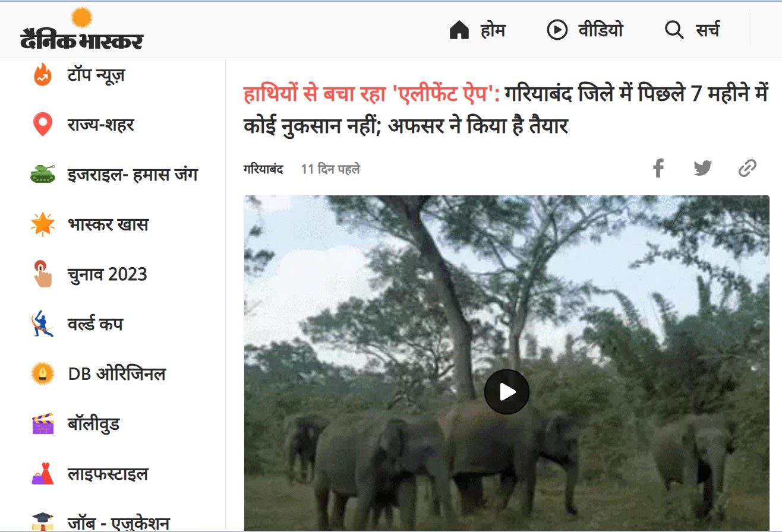Open सर्च from header navigation
Image resolution: width=782 pixels, height=532 pixels.
point(707,30)
